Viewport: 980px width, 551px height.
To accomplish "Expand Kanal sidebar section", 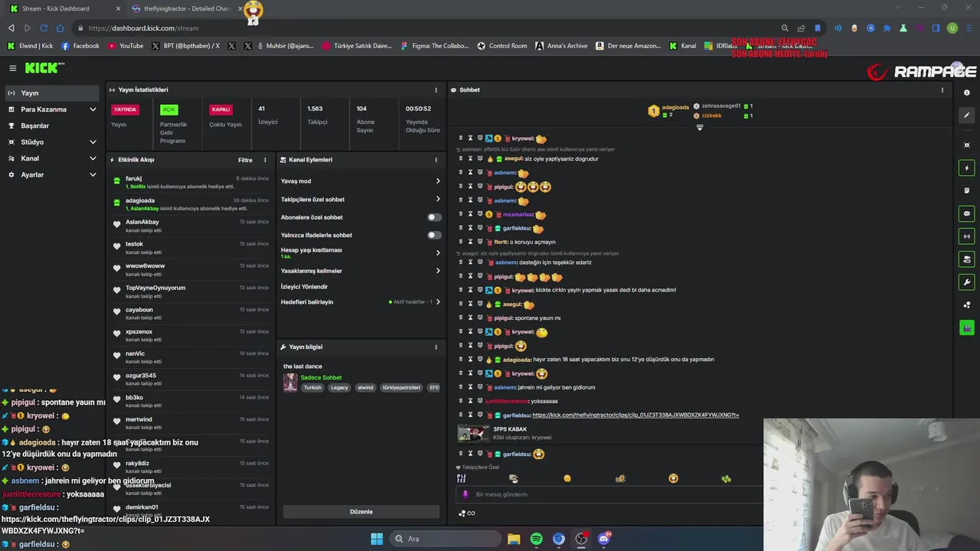I will (x=93, y=158).
